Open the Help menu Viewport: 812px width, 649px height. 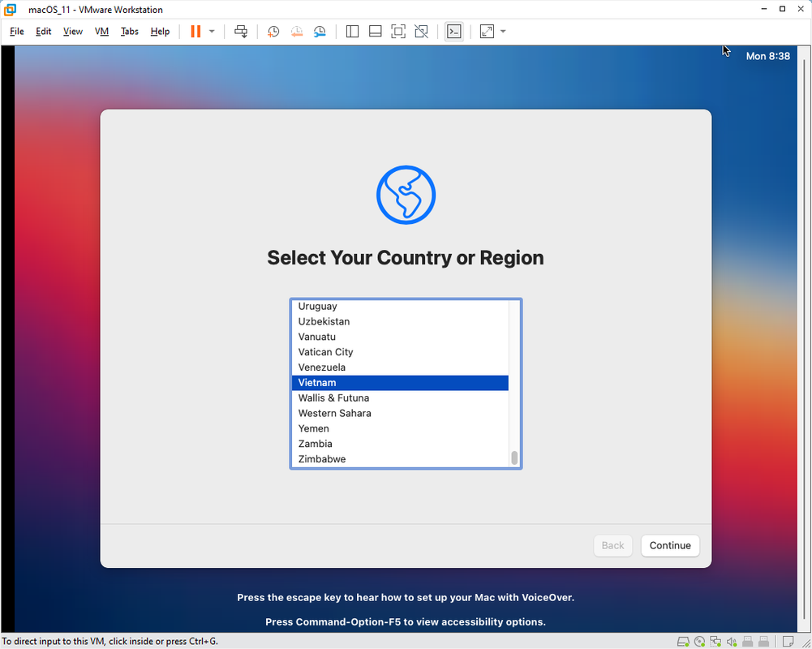pos(160,32)
